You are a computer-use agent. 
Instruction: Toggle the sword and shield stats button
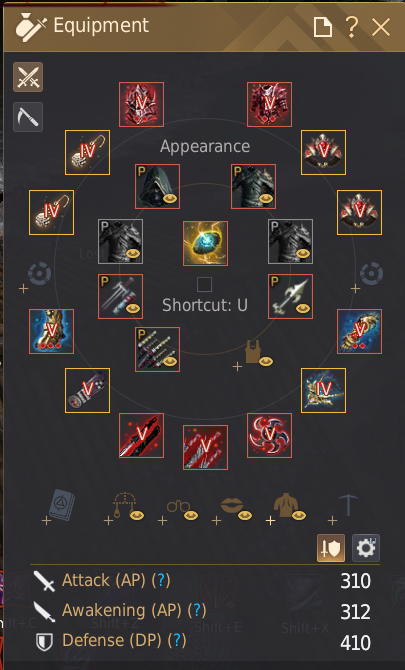click(x=331, y=548)
